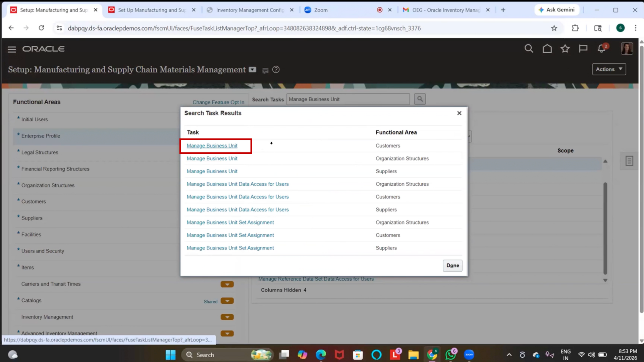Open user profile avatar menu

coord(627,49)
